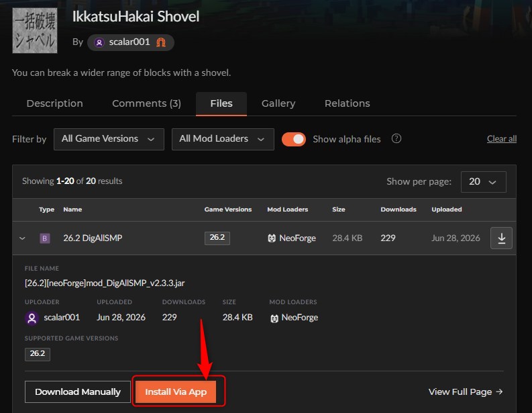Click the Game Versions column header

point(228,210)
